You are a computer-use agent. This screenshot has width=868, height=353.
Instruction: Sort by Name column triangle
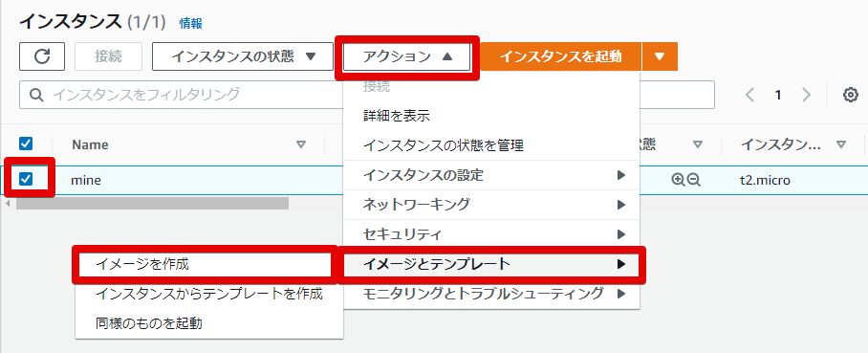coord(301,144)
